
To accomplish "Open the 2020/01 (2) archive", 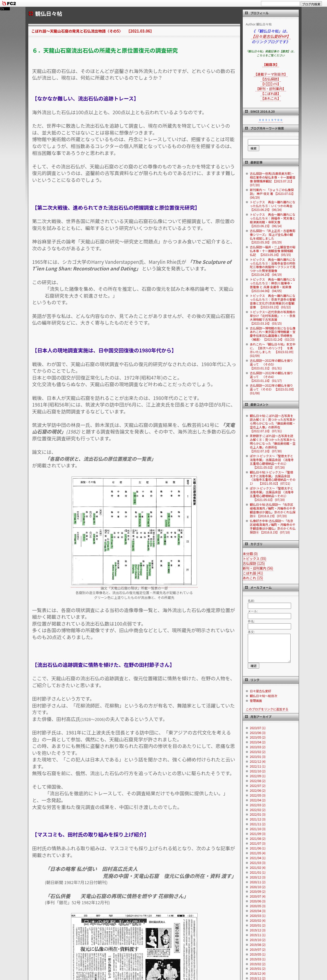I will (257, 926).
